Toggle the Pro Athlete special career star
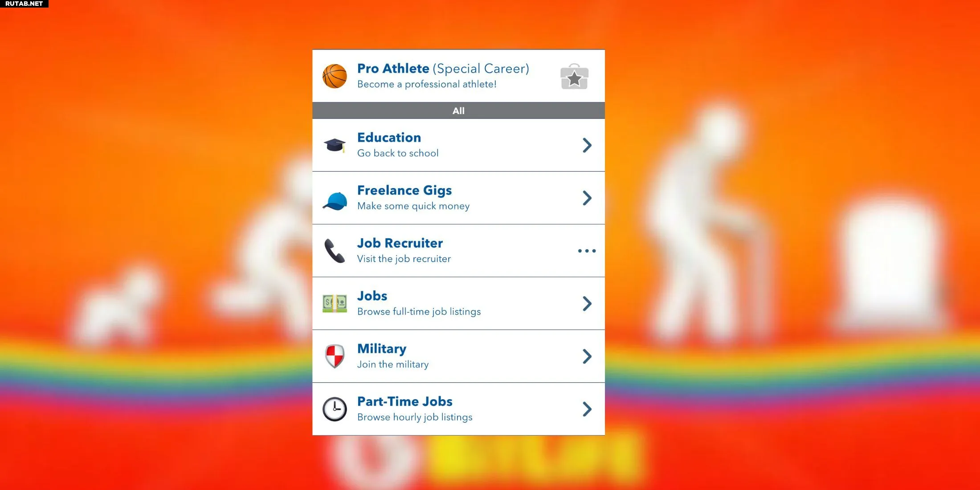This screenshot has height=490, width=980. tap(574, 76)
